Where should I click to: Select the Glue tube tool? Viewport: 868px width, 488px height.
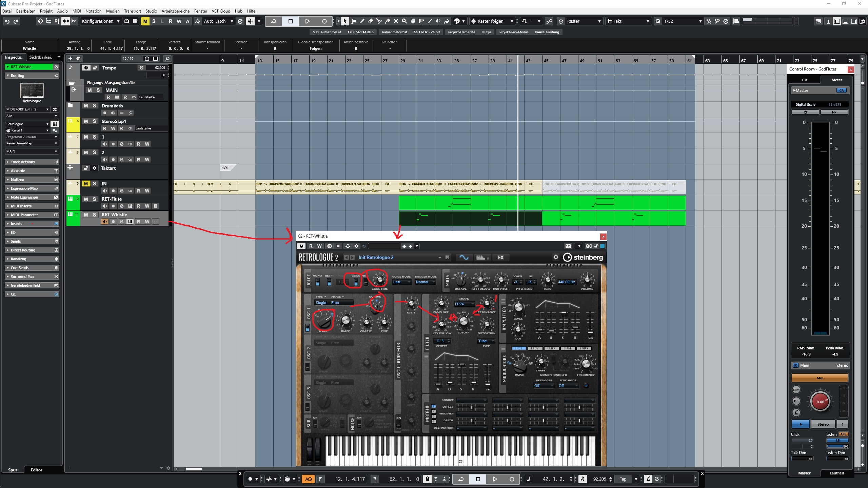tap(387, 21)
